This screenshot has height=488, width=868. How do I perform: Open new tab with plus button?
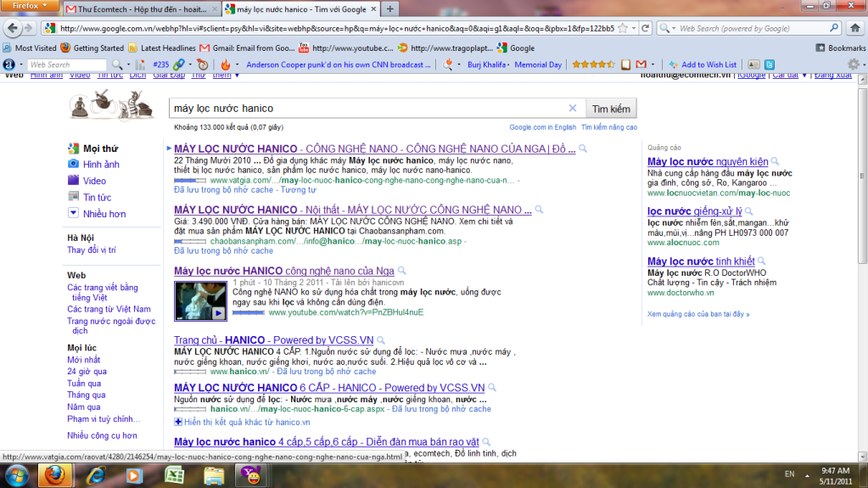click(x=389, y=8)
